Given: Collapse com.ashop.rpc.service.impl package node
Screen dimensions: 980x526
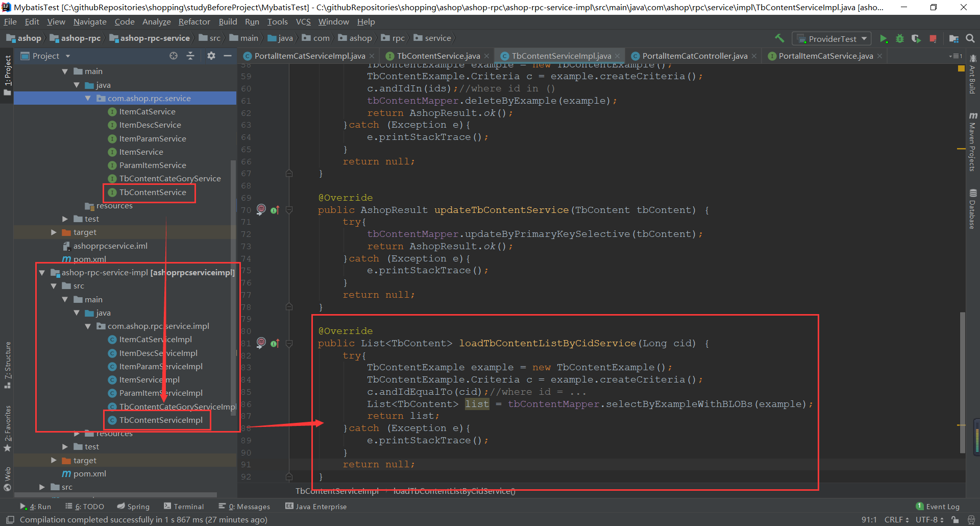Looking at the screenshot, I should click(x=88, y=326).
